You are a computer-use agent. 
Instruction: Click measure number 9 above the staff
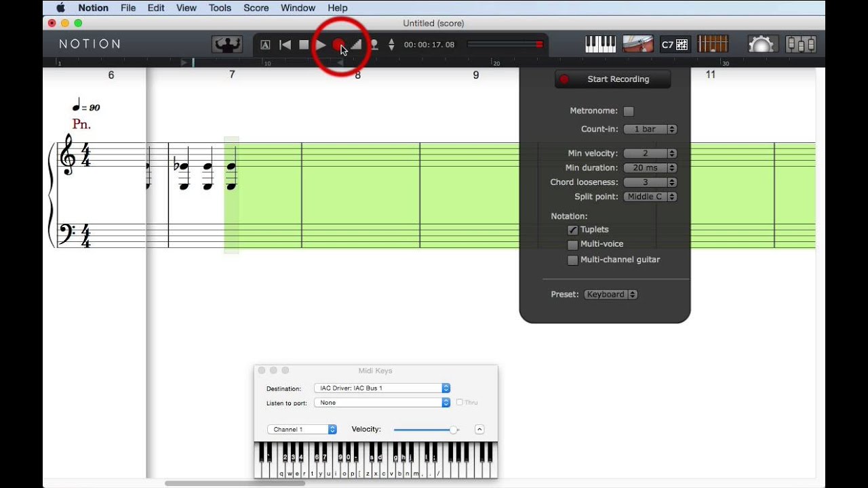click(476, 75)
